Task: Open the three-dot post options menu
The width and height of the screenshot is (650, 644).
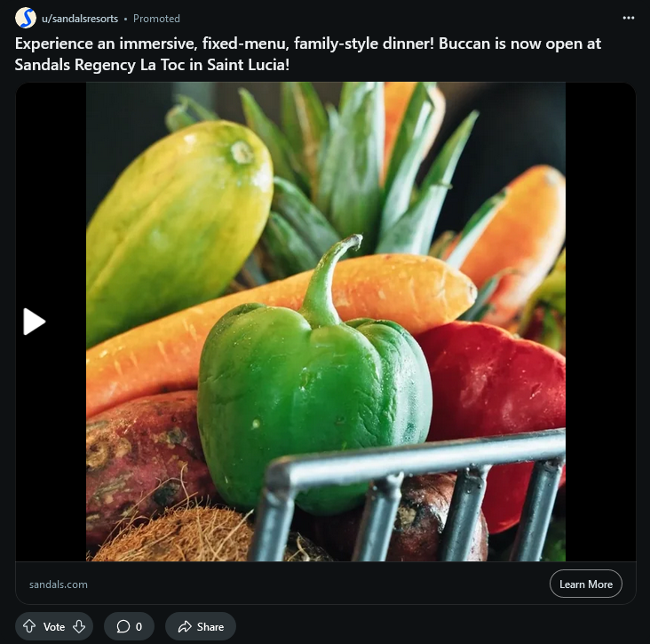Action: 629,19
